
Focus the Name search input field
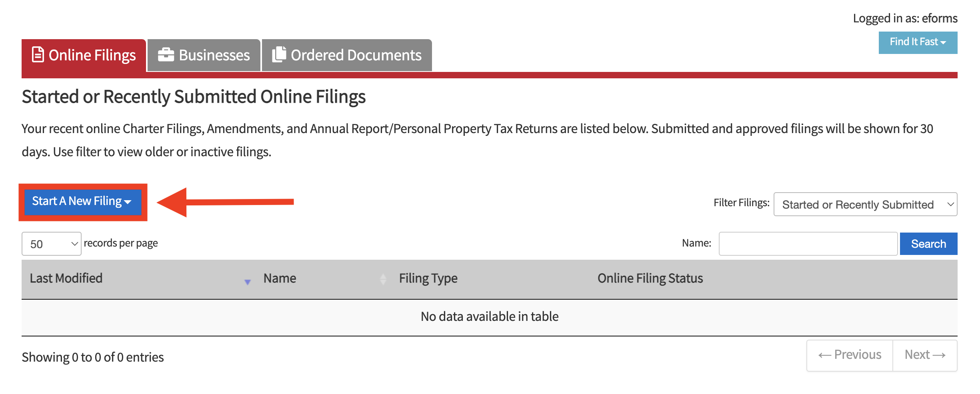[x=808, y=244]
